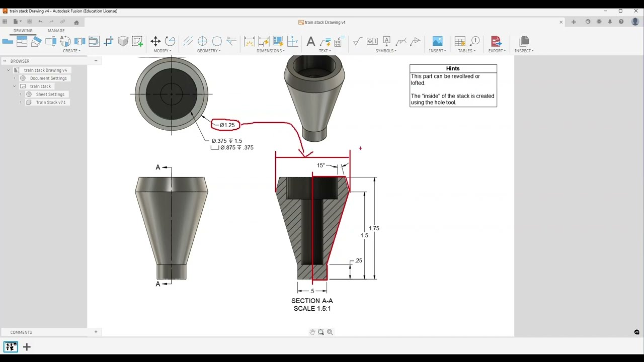Select the Datum Identifier tool
Image resolution: width=644 pixels, height=362 pixels.
(386, 41)
